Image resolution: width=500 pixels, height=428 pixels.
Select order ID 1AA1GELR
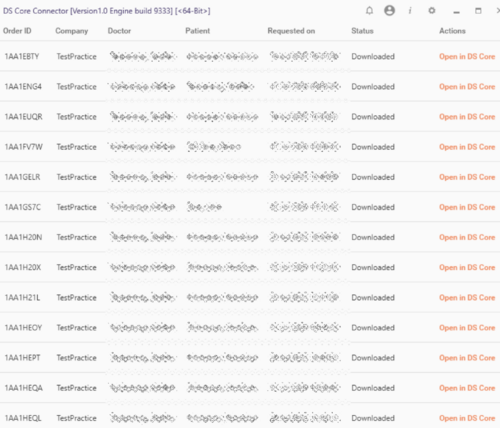(x=22, y=177)
